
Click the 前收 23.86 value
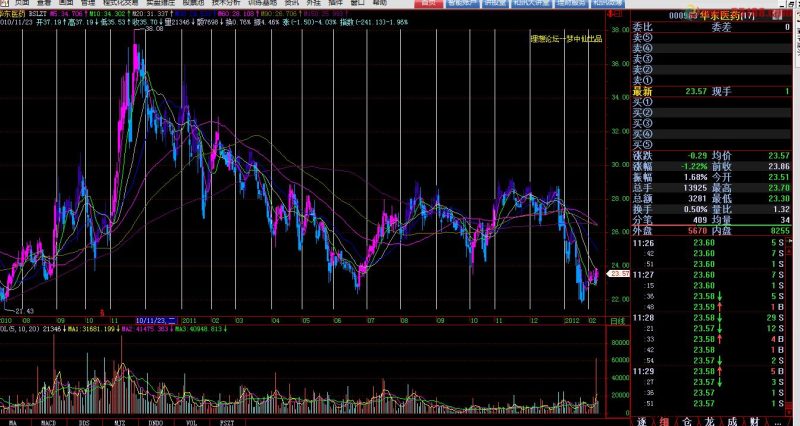(778, 166)
